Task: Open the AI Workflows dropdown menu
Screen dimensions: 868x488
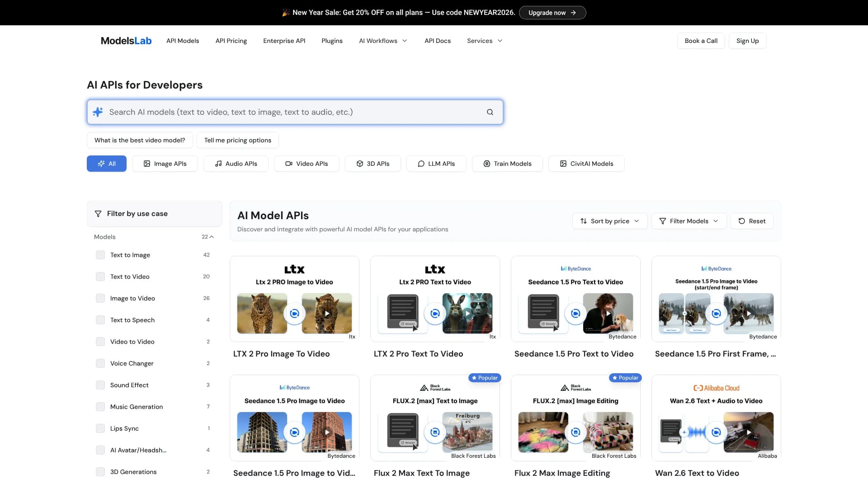Action: tap(383, 41)
